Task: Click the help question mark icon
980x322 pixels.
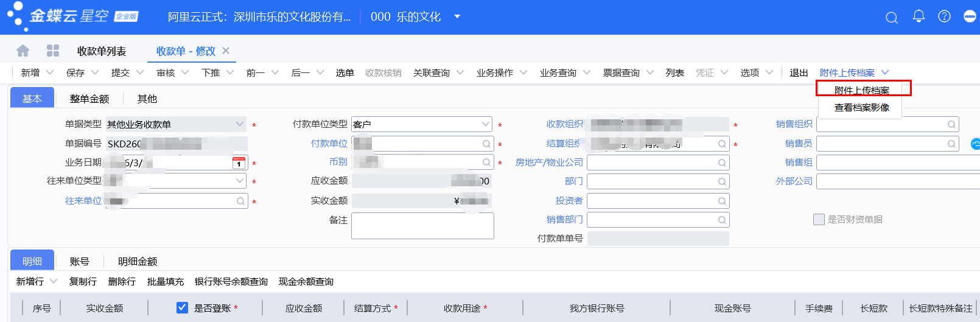Action: 944,16
